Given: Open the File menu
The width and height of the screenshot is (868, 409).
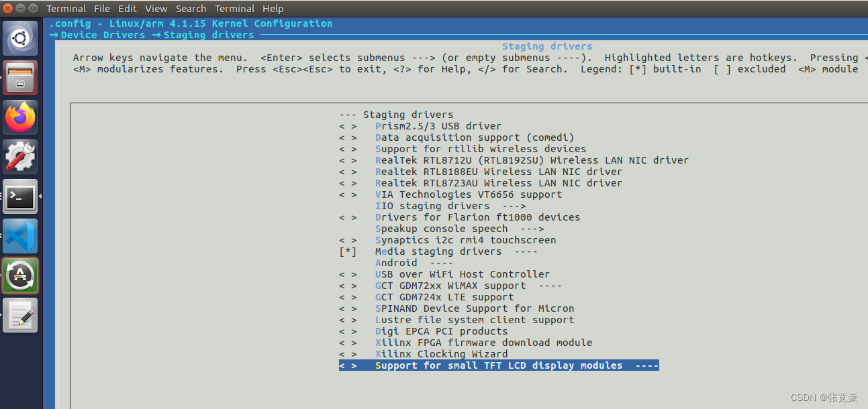Looking at the screenshot, I should click(x=102, y=9).
